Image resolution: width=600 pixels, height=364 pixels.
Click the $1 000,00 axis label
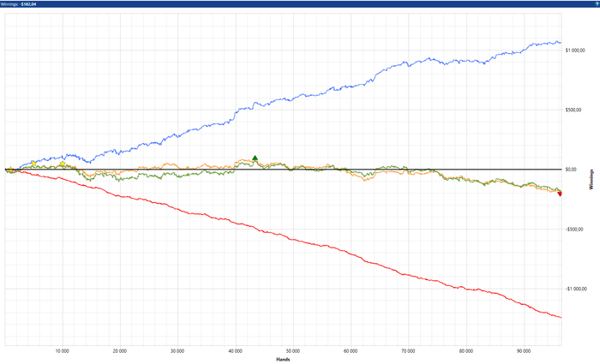[x=575, y=51]
